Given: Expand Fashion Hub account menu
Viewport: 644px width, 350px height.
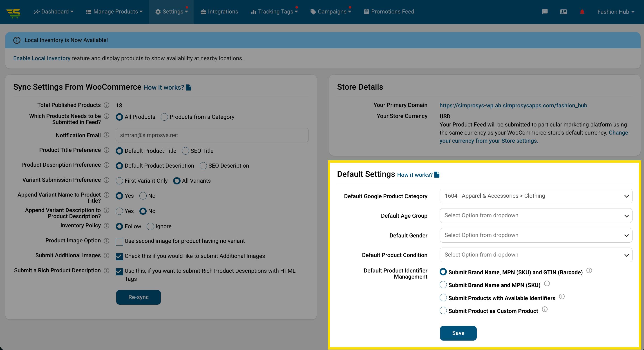Looking at the screenshot, I should pos(615,12).
